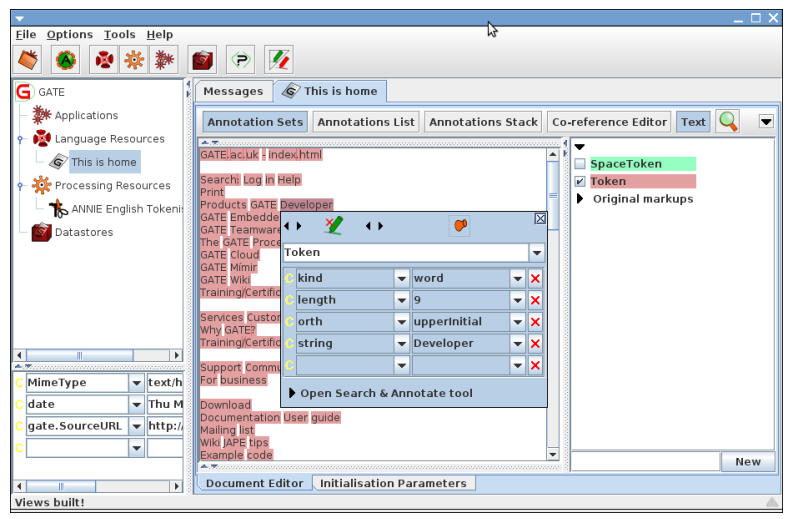800x519 pixels.
Task: Pin the annotation editor popup
Action: (459, 226)
